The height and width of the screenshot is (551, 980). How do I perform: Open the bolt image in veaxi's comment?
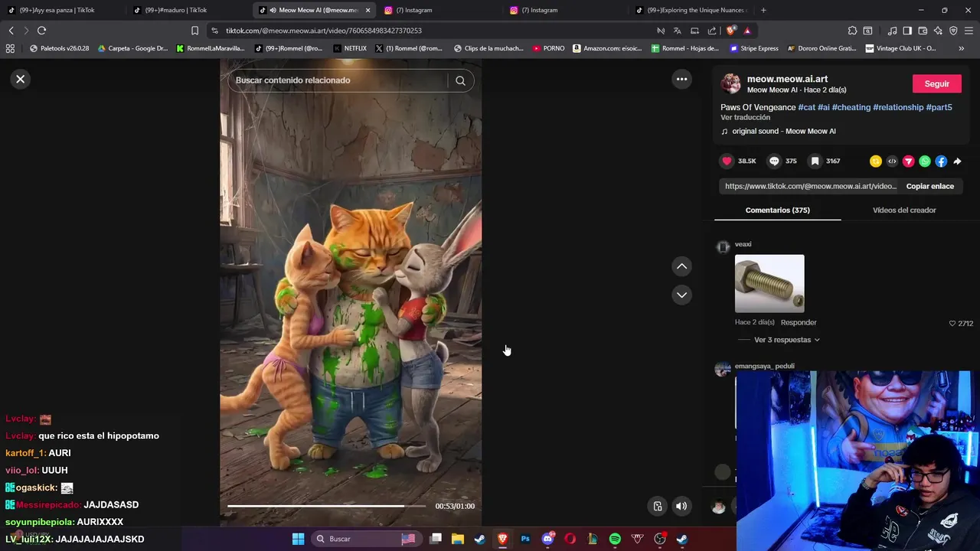click(769, 284)
